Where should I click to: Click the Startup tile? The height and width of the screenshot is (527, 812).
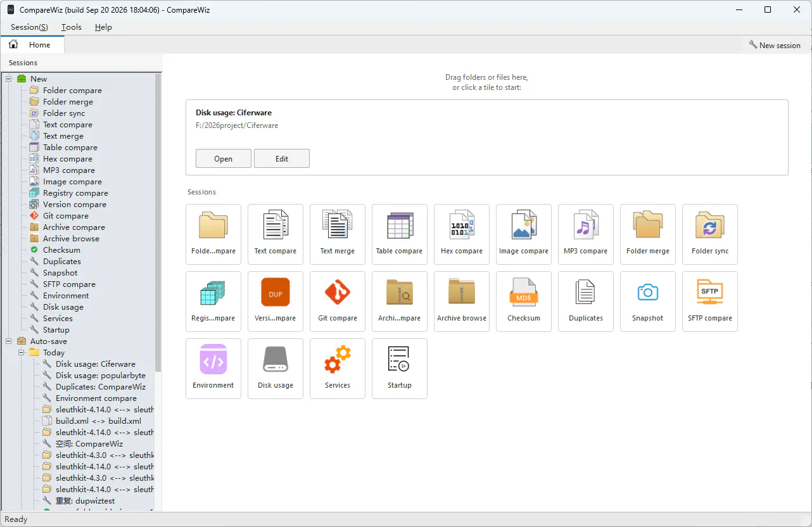point(400,369)
